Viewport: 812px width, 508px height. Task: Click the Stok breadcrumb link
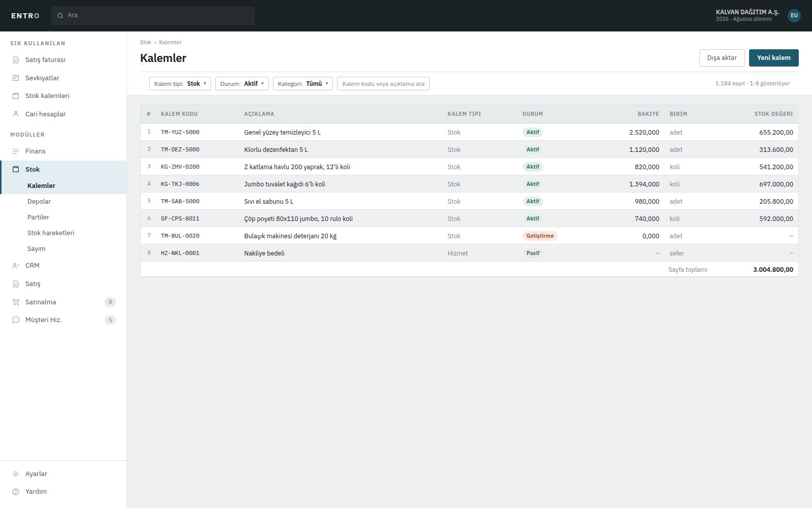[146, 42]
